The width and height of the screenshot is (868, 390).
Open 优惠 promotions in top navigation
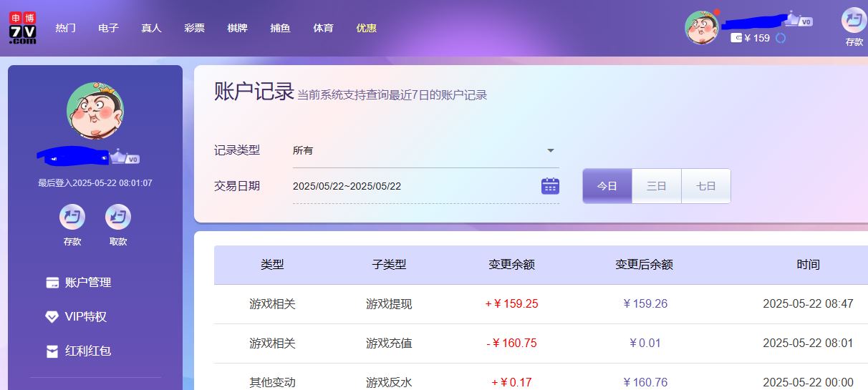[366, 29]
